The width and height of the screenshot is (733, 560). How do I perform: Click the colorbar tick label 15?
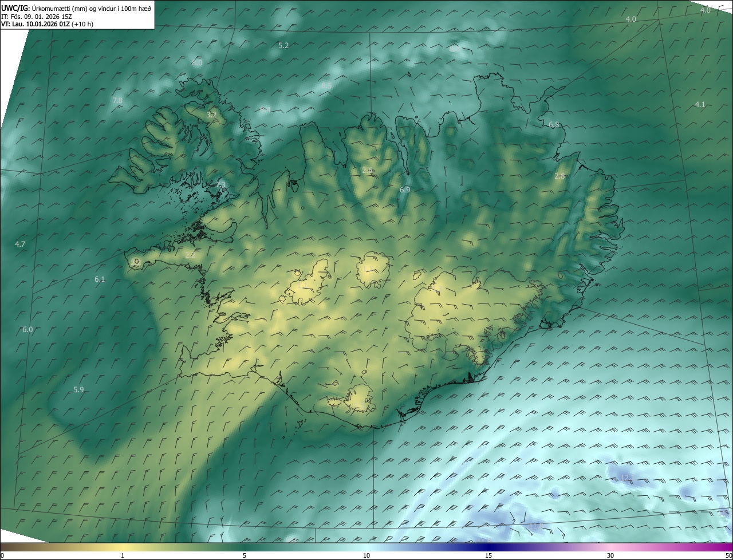pos(488,555)
